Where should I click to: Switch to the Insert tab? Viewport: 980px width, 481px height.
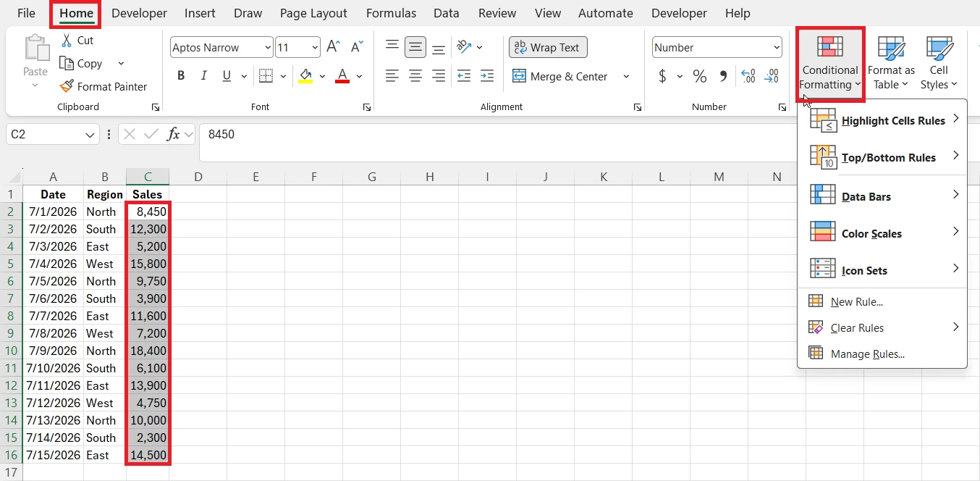pyautogui.click(x=200, y=13)
